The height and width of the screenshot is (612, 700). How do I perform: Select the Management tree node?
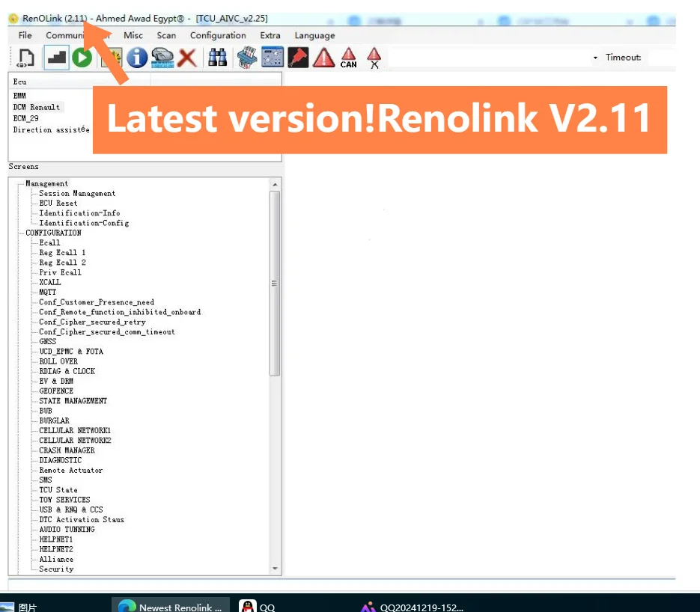tap(47, 183)
